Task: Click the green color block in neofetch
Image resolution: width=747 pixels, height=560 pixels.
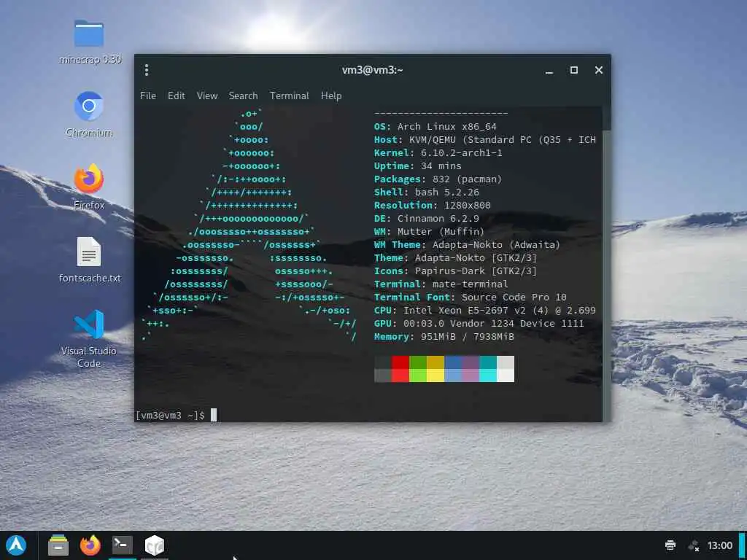Action: pyautogui.click(x=418, y=368)
